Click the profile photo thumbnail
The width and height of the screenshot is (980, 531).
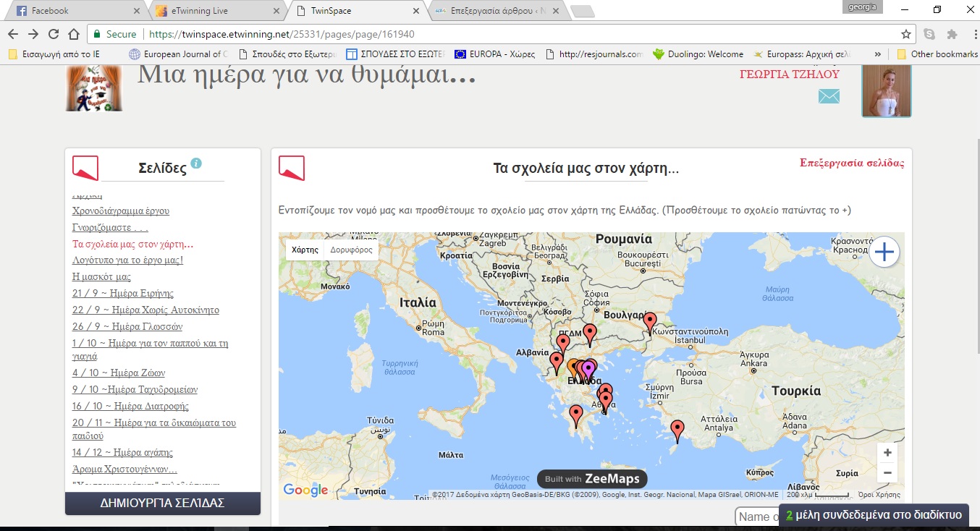886,90
